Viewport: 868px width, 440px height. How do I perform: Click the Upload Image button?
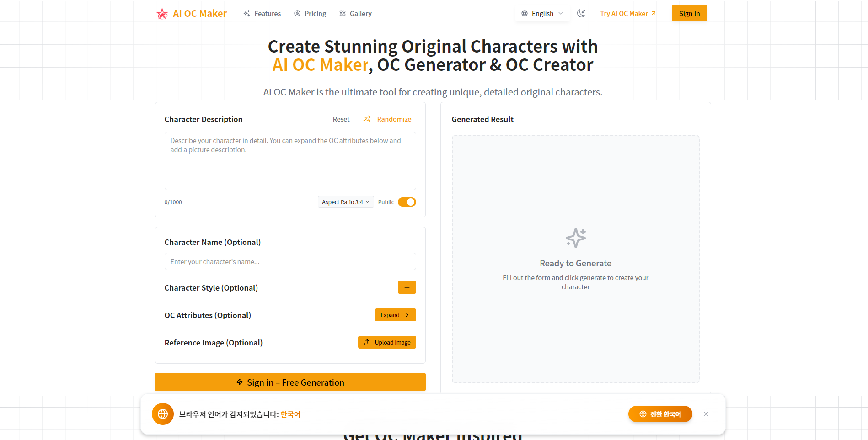(387, 342)
